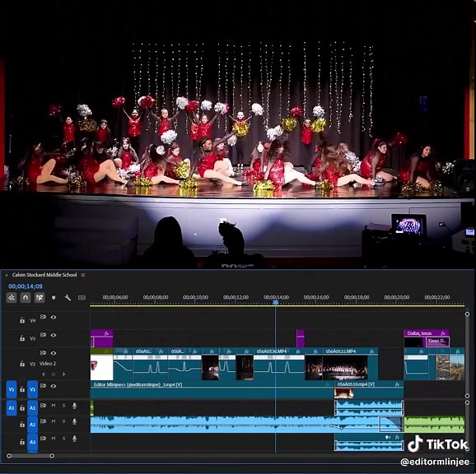Click the Add Marker icon
The image size is (476, 474).
tap(54, 298)
